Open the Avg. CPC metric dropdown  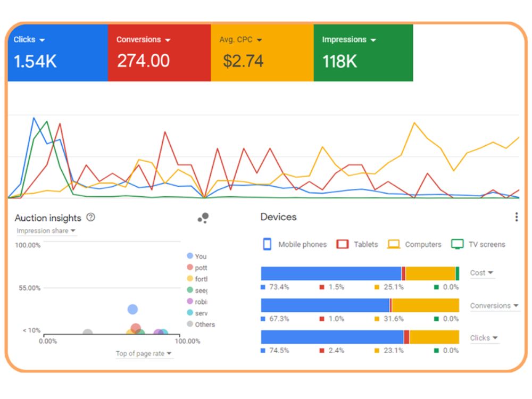[x=240, y=40]
